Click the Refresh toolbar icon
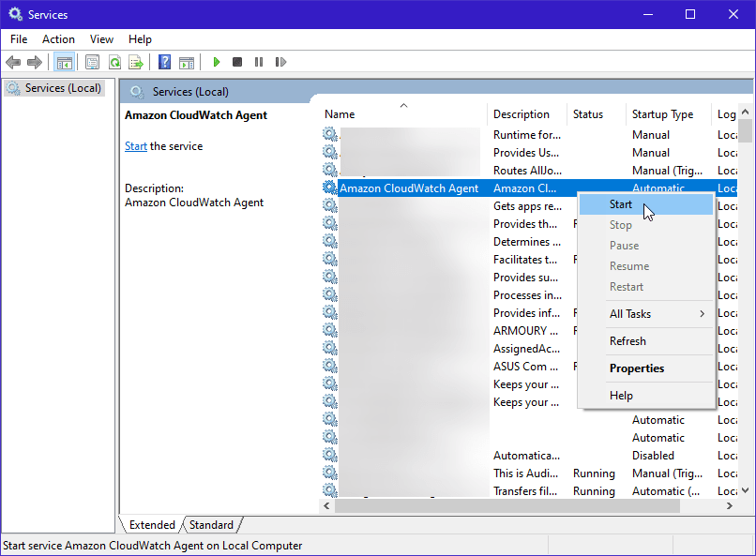Image resolution: width=756 pixels, height=556 pixels. (114, 62)
